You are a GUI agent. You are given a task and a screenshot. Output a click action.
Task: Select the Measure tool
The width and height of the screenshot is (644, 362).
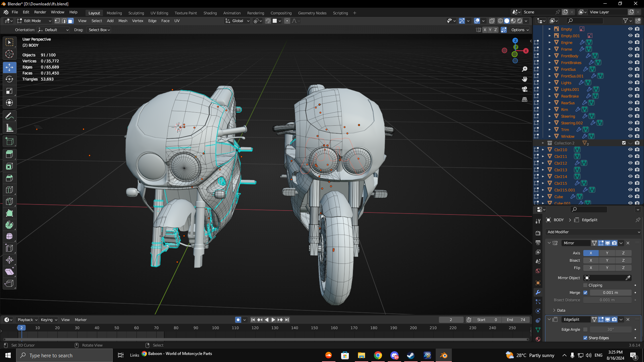tap(9, 128)
